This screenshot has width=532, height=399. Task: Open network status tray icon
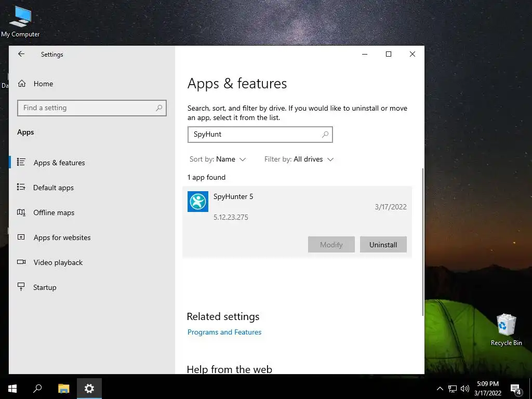coord(453,389)
